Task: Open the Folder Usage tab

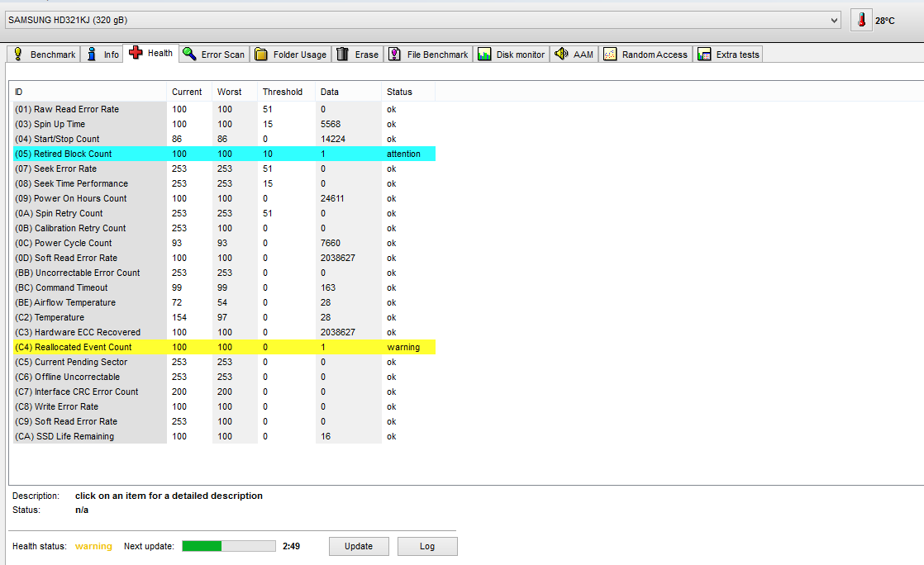Action: (x=291, y=55)
